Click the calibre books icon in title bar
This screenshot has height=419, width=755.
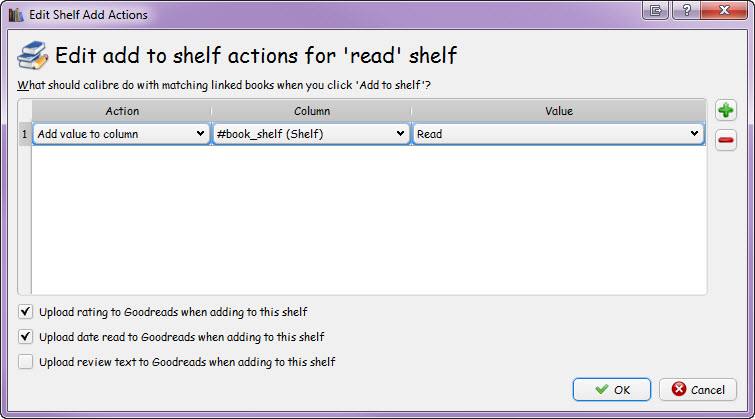[15, 14]
